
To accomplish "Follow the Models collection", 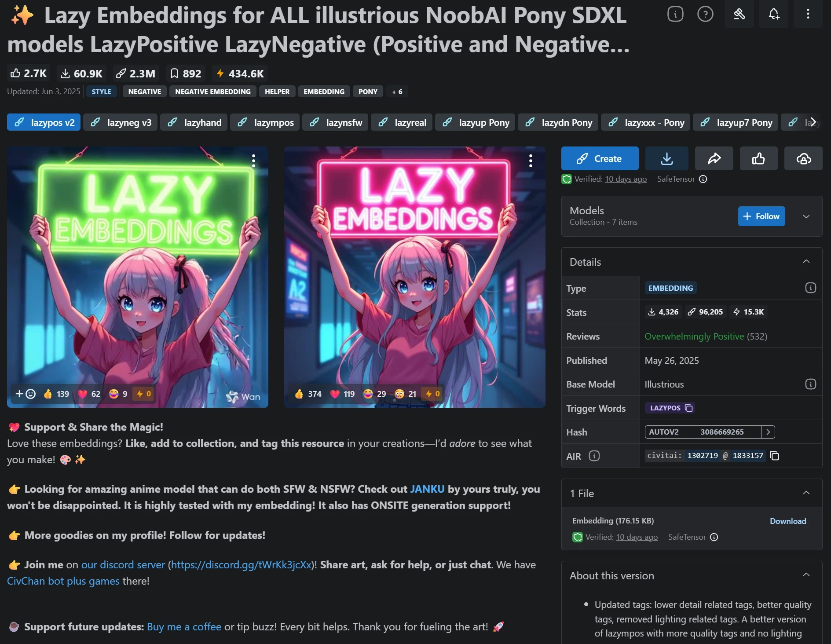I will (x=761, y=216).
